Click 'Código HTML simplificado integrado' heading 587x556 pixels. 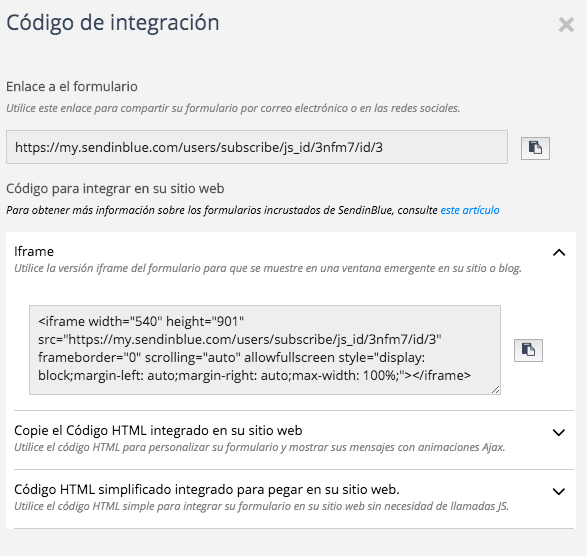[x=207, y=489]
